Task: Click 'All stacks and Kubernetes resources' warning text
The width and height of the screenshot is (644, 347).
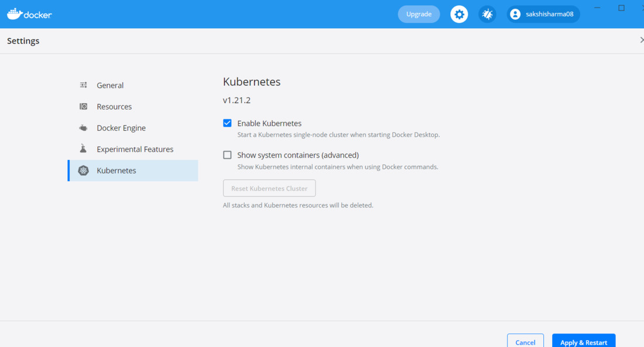Action: click(298, 205)
